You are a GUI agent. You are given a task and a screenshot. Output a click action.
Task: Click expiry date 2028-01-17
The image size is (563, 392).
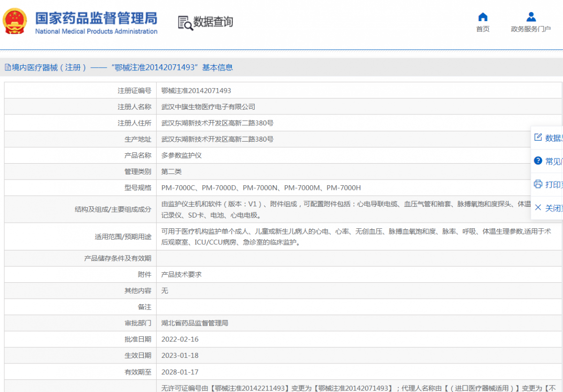point(180,372)
